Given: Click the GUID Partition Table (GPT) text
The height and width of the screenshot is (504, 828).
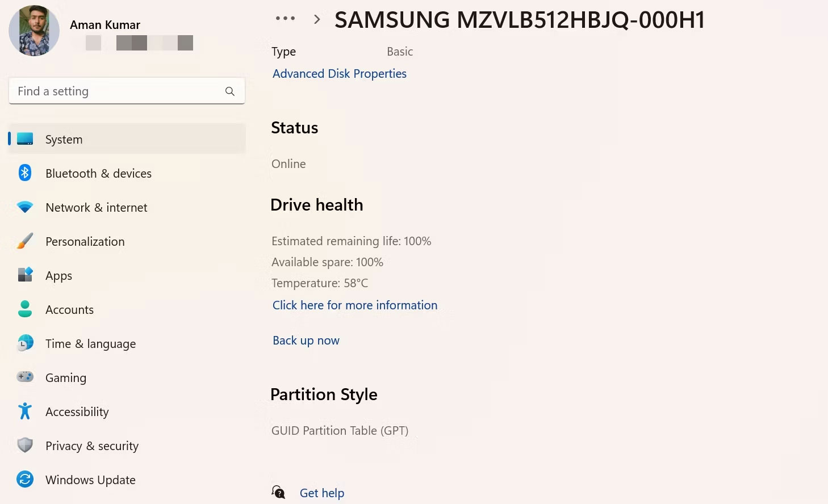Looking at the screenshot, I should (340, 431).
